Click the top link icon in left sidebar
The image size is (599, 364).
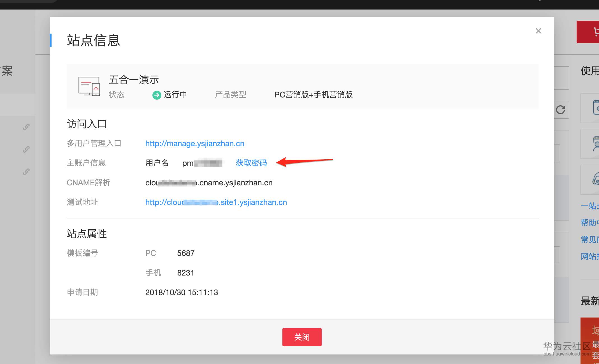[x=26, y=127]
